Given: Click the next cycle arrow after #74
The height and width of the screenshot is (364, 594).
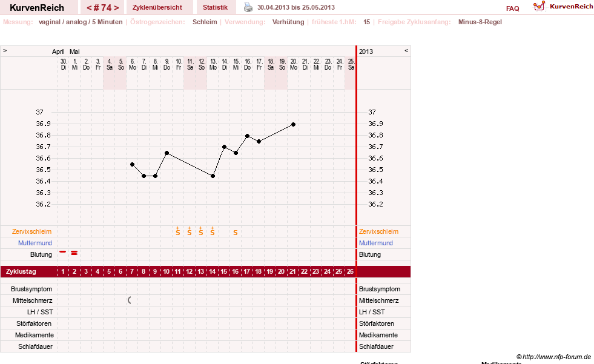Looking at the screenshot, I should (116, 8).
